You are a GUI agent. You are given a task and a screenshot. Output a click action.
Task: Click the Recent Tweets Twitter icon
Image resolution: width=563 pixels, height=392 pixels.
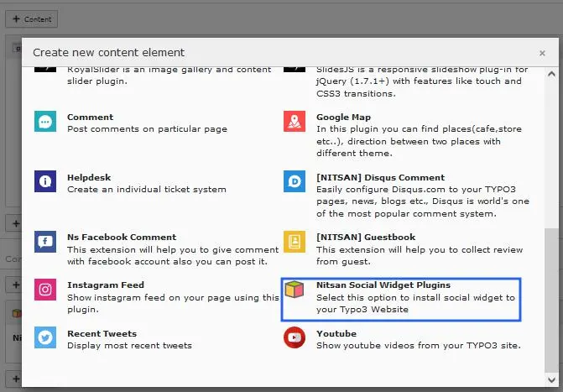45,337
